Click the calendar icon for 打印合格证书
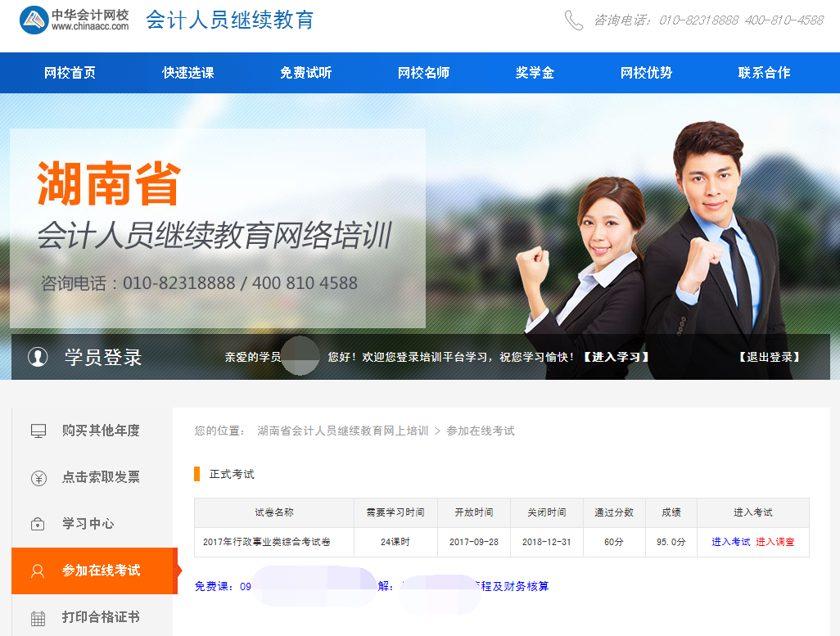 38,618
